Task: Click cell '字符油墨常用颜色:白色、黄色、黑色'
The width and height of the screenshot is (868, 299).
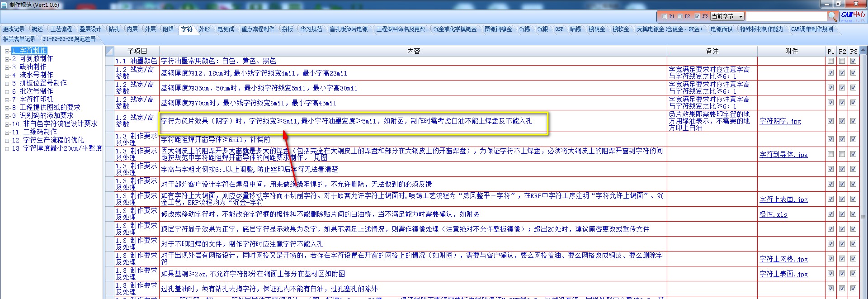Action: [413, 61]
